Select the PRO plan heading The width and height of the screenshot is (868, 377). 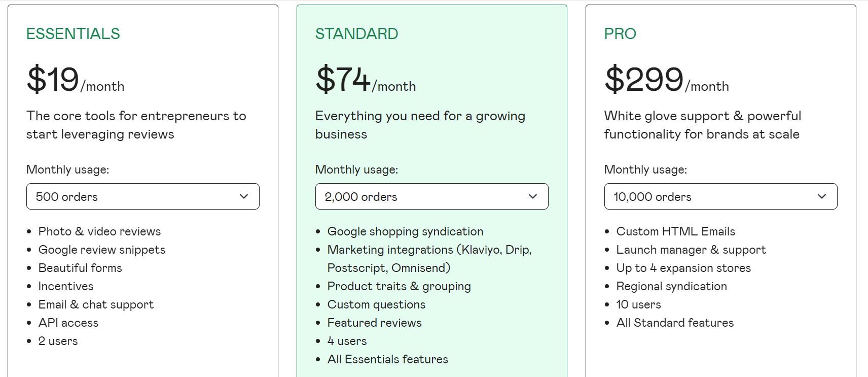[x=620, y=34]
